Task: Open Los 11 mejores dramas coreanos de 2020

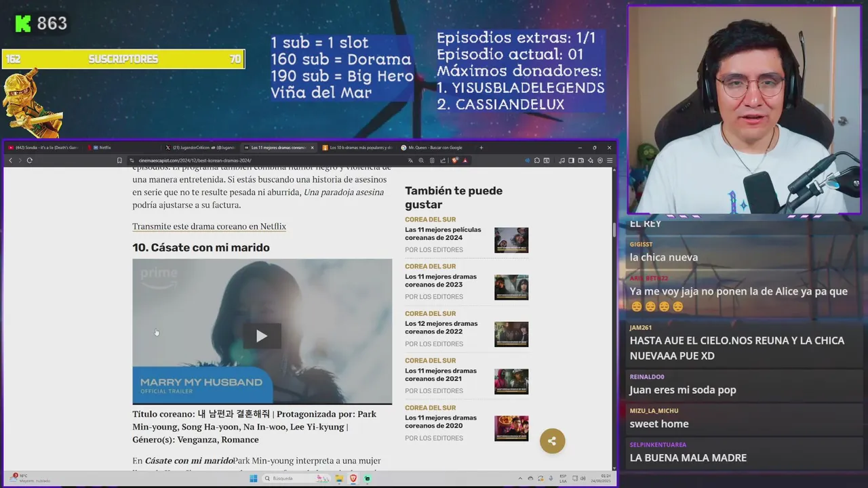Action: [441, 422]
